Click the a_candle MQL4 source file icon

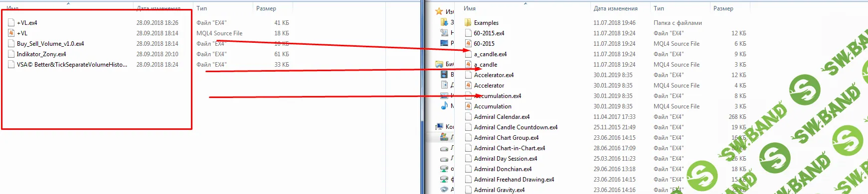(x=468, y=64)
